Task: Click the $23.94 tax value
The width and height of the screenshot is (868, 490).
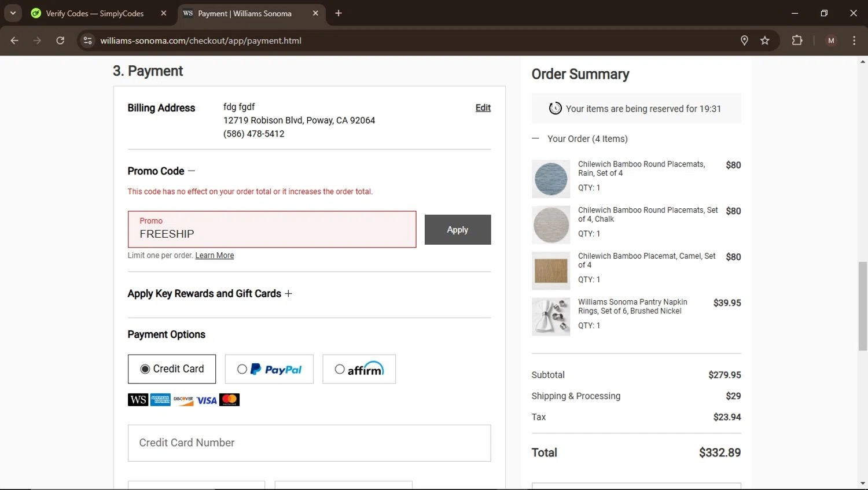Action: [727, 417]
